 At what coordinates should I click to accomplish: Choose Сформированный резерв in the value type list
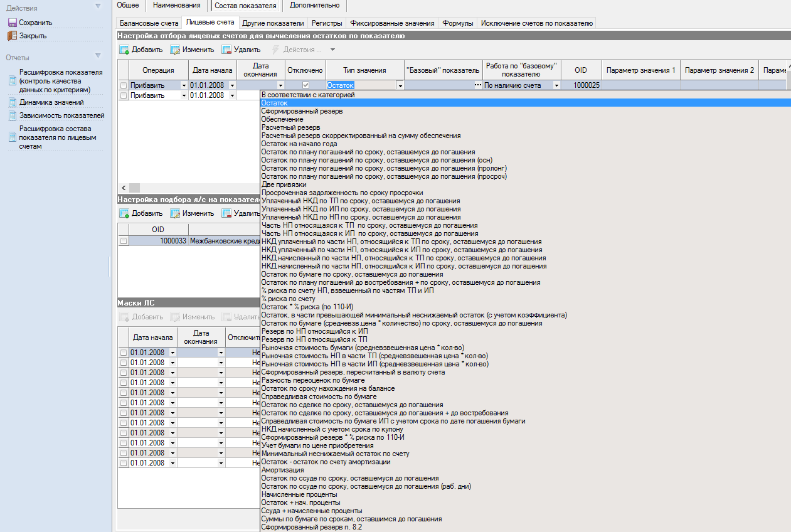pos(303,111)
